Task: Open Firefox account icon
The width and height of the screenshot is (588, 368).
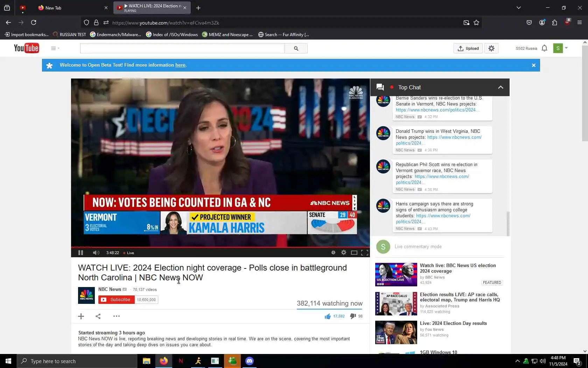Action: click(542, 22)
